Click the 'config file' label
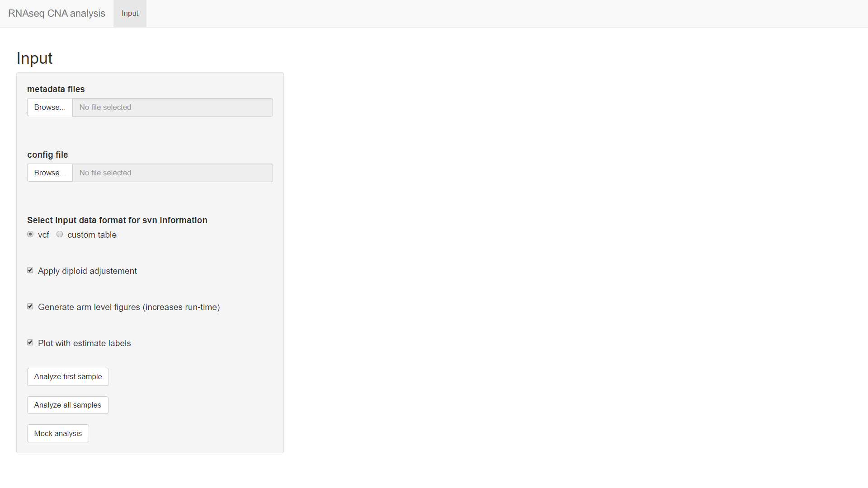 [x=47, y=155]
